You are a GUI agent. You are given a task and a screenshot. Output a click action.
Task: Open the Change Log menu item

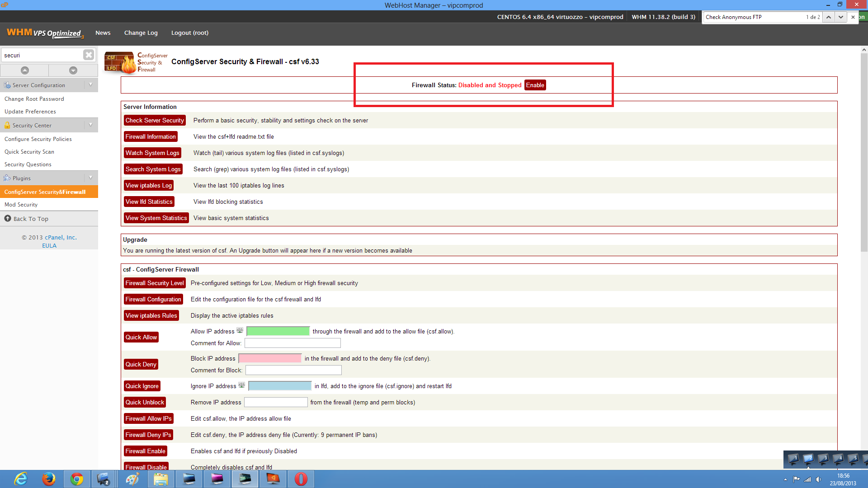coord(141,33)
